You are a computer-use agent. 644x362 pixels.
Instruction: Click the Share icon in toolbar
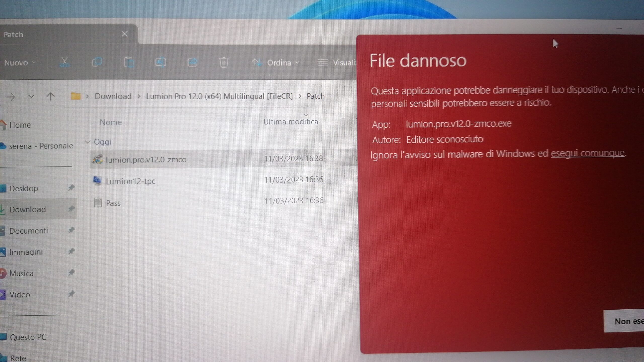(192, 62)
